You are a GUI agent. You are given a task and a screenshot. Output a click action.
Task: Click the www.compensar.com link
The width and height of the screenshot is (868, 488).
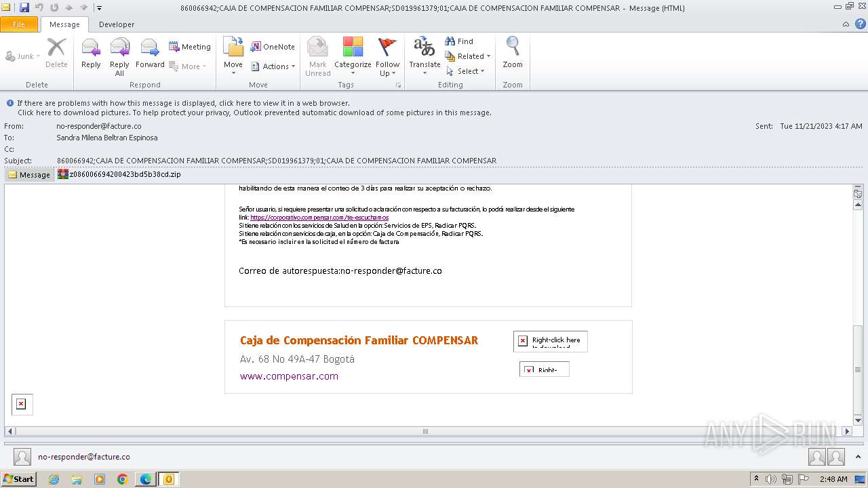(289, 376)
